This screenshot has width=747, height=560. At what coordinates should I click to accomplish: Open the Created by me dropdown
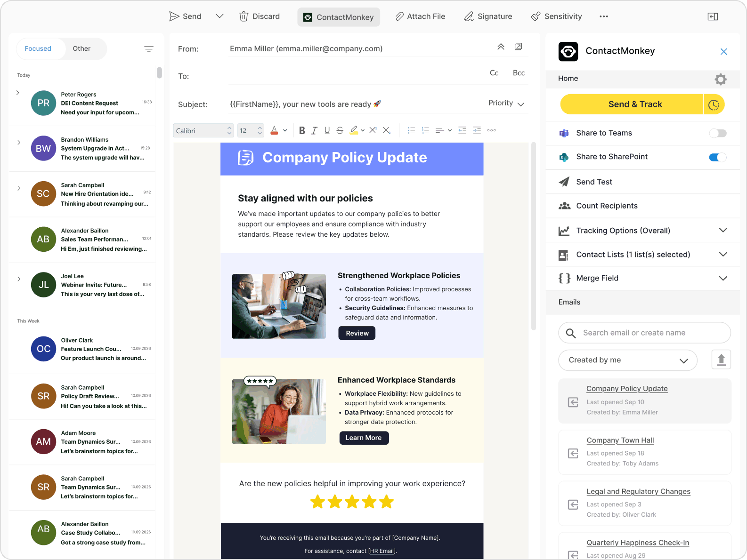(x=627, y=360)
